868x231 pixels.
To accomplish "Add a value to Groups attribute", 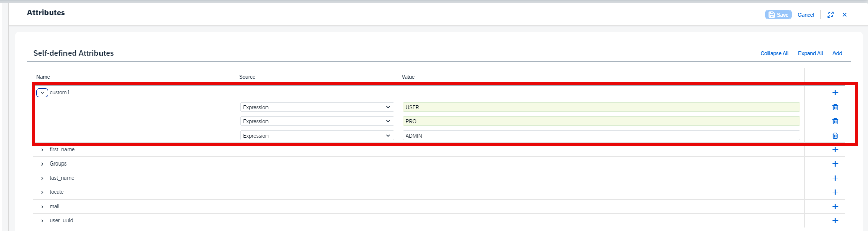I will (x=835, y=164).
